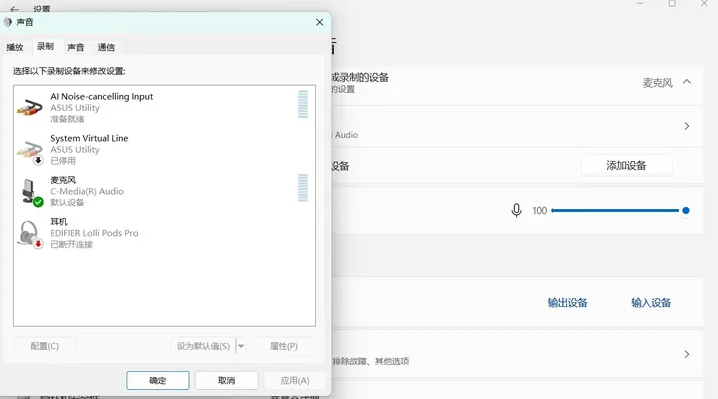Select the 'C-Media(R) Audio' text
Image resolution: width=718 pixels, height=399 pixels.
pos(87,191)
